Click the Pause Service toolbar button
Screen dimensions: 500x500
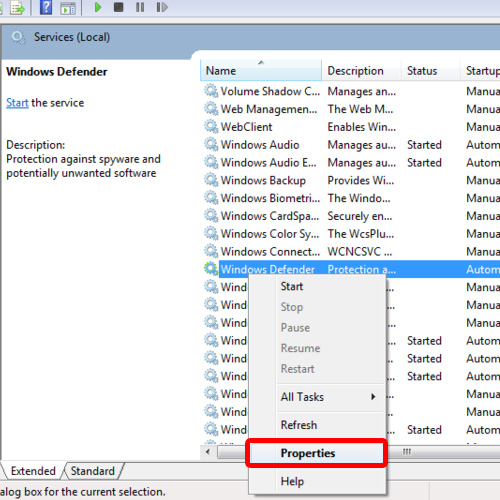pyautogui.click(x=140, y=7)
